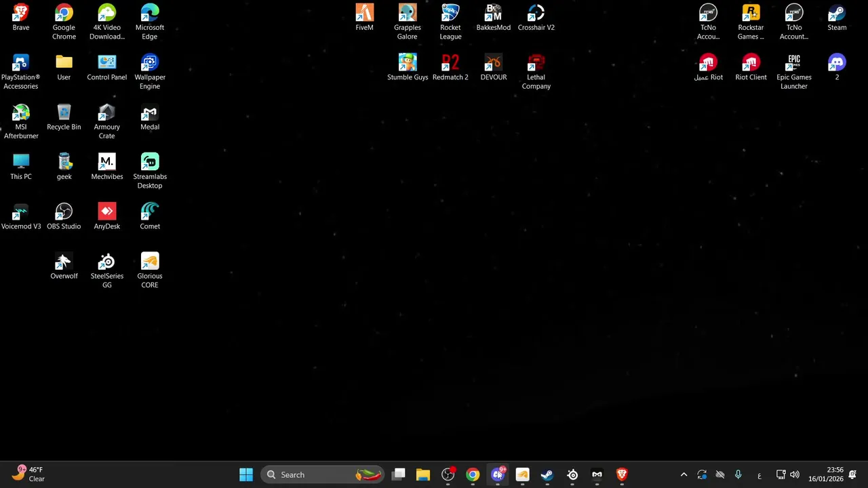Open the Rockstar Games Launcher shortcut
868x488 pixels.
point(751,22)
